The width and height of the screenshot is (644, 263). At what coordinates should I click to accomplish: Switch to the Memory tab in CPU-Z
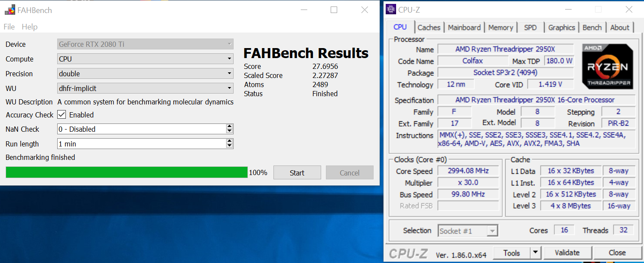coord(501,27)
